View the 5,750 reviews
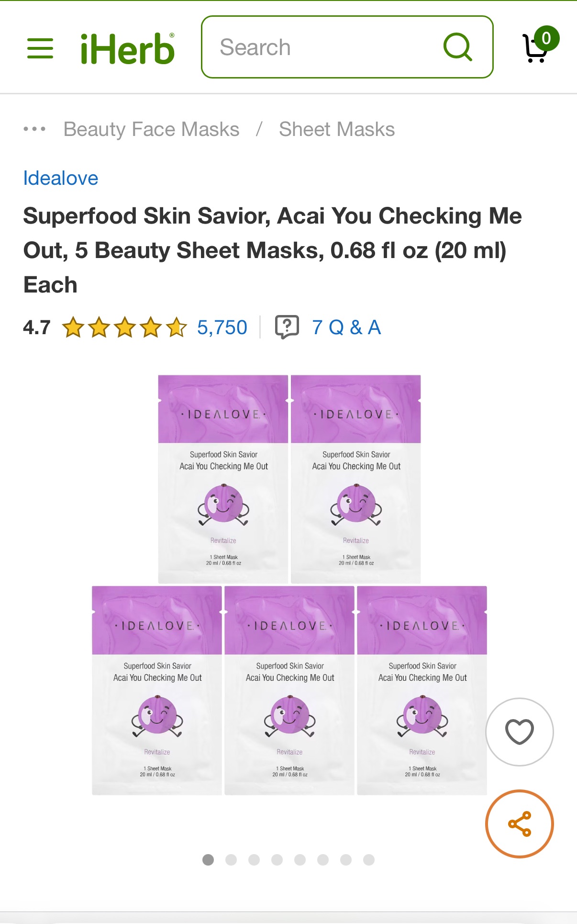Viewport: 577px width, 924px height. [x=222, y=327]
